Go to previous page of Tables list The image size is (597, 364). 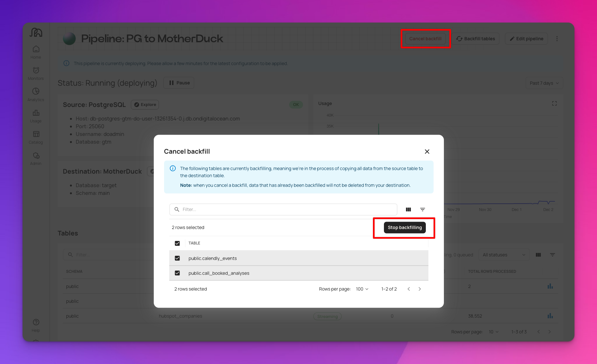point(539,332)
